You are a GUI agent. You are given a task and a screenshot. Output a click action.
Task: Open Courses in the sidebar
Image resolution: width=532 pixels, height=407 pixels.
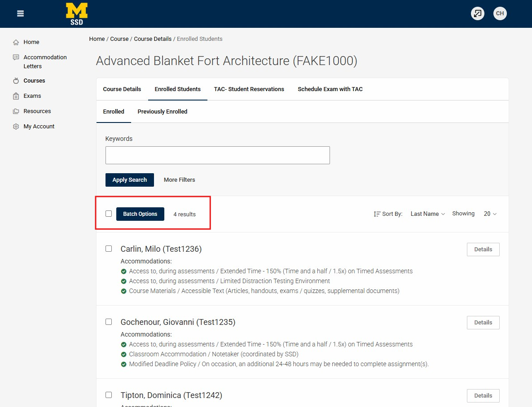[34, 81]
